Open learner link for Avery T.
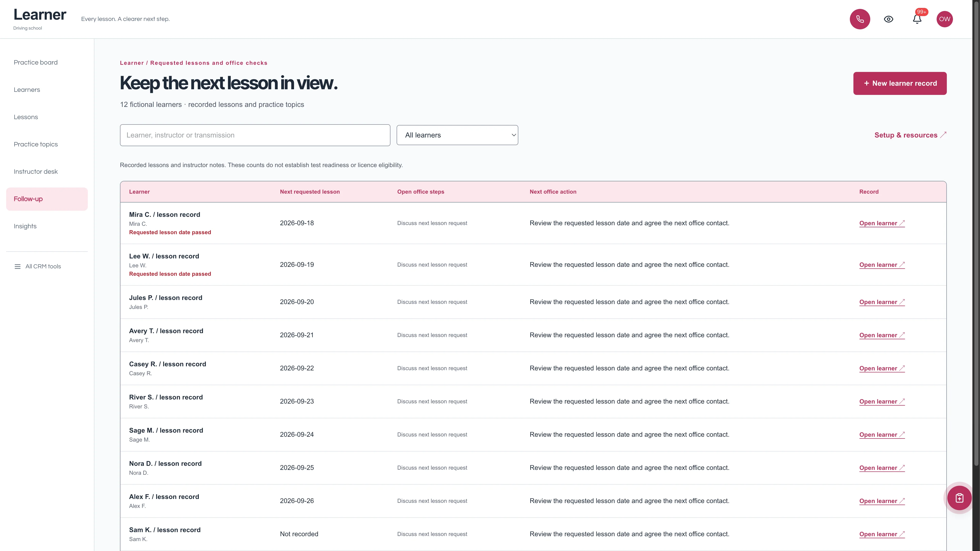The width and height of the screenshot is (980, 551). pyautogui.click(x=882, y=335)
